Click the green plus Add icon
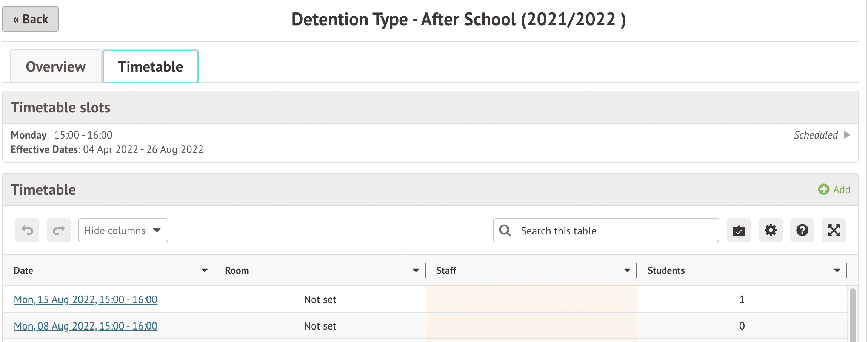 point(823,189)
